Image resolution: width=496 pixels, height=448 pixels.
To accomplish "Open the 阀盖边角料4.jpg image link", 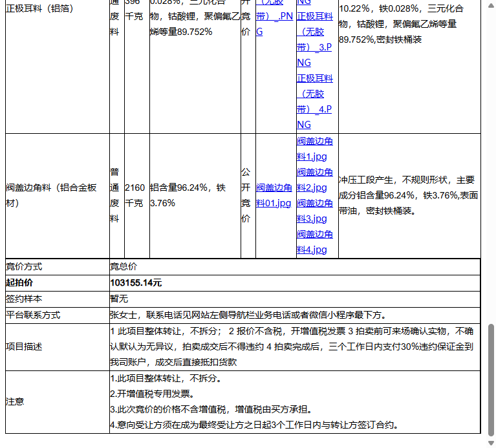I will coord(314,242).
